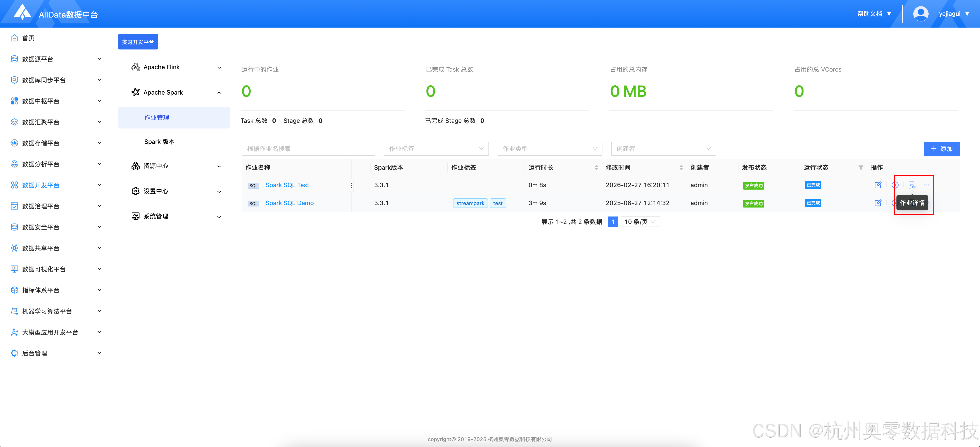Open more actions for Spark SQL Test

click(x=926, y=185)
